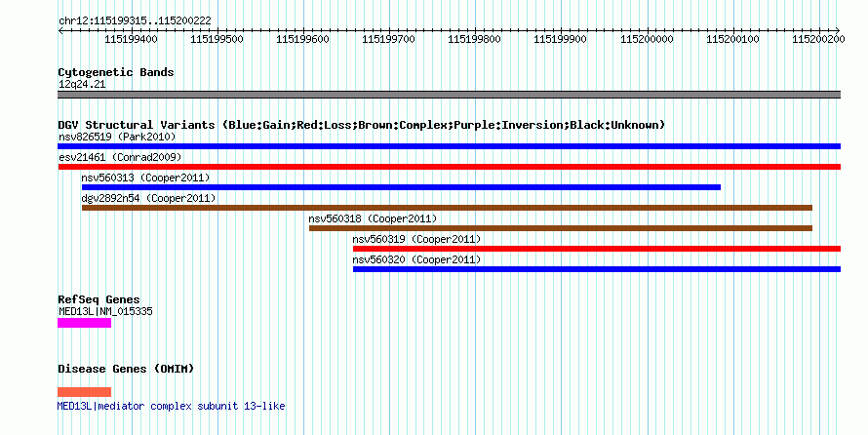The height and width of the screenshot is (435, 868).
Task: Click the 12q24.21 band label
Action: (x=82, y=85)
